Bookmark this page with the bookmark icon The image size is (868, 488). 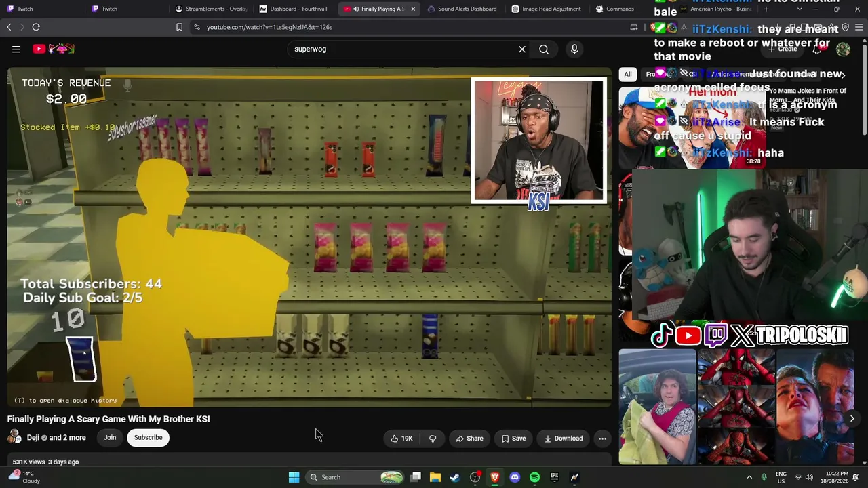click(179, 27)
